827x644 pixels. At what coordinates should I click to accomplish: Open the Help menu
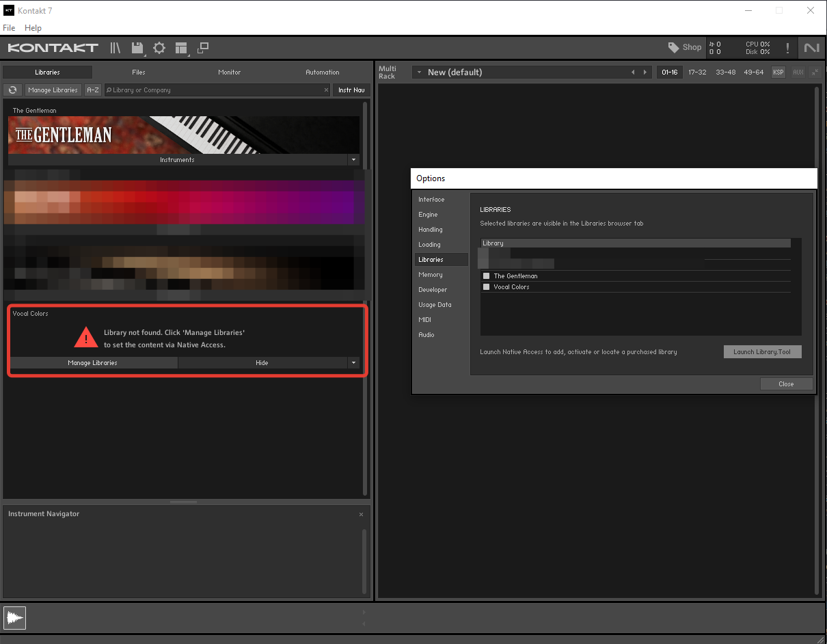pos(33,28)
